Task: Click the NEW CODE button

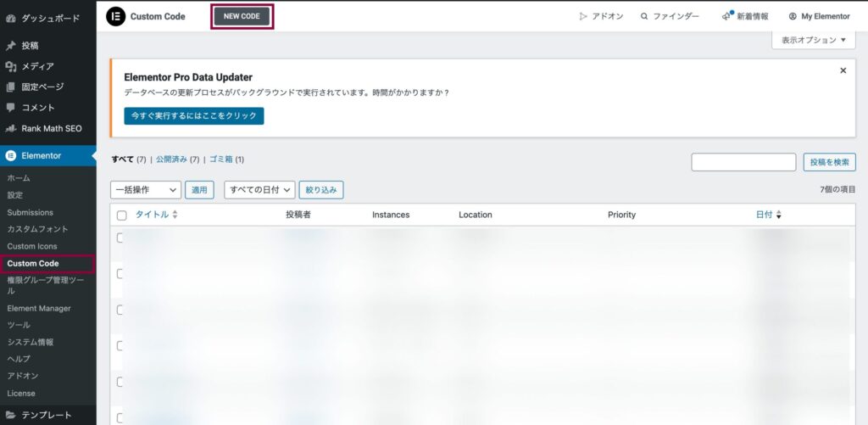Action: [x=242, y=16]
